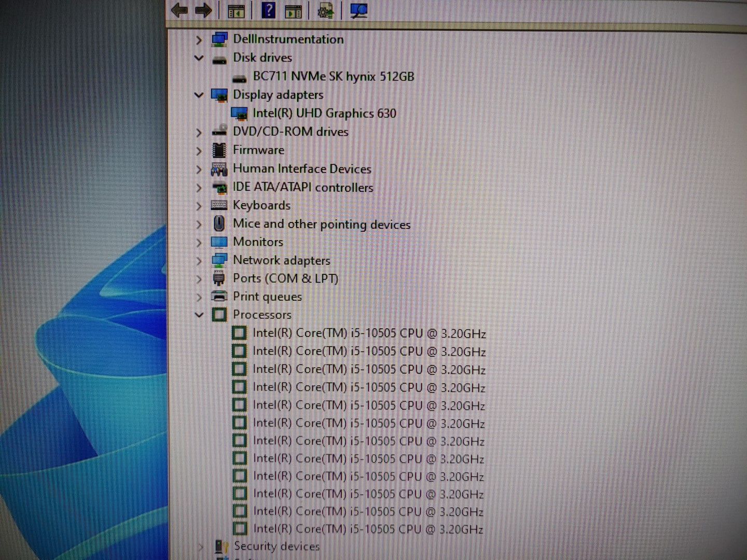Click the Print queues printer icon
Image resolution: width=747 pixels, height=560 pixels.
pos(219,297)
